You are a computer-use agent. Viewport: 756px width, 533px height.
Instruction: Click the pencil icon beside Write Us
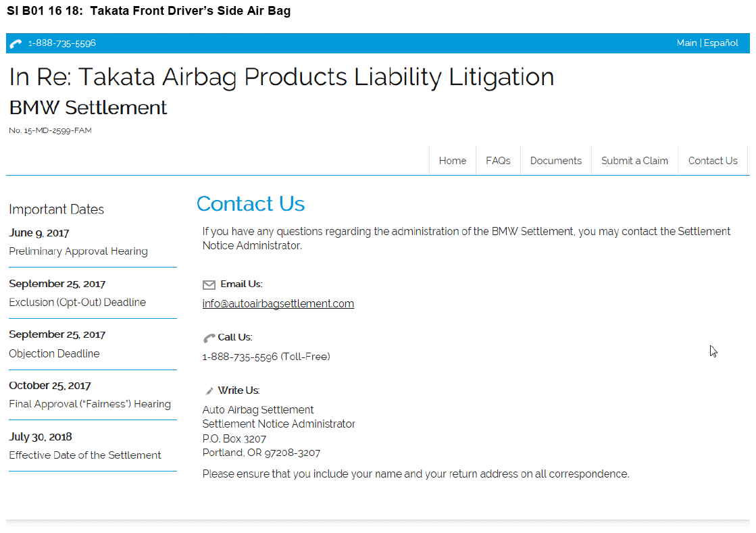tap(209, 391)
